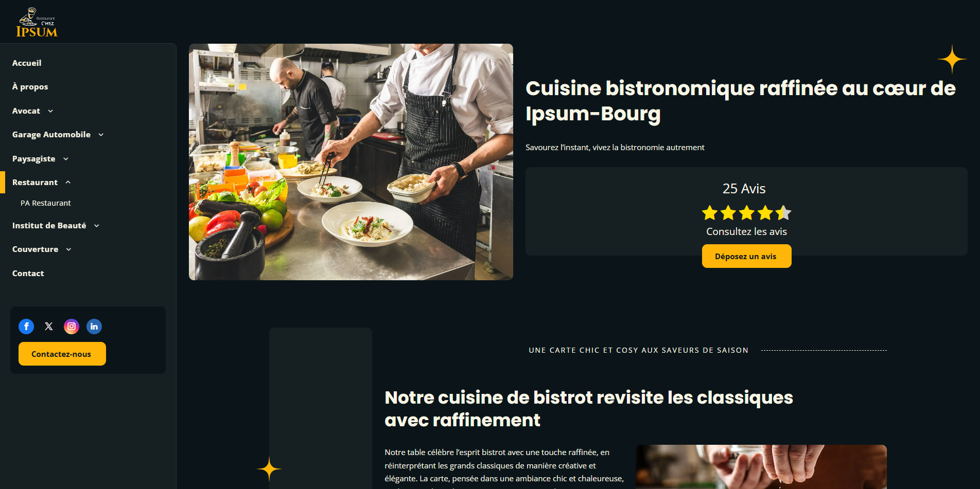Click the golden sparkle below dark panel
Screen dimensions: 980x489
point(269,469)
